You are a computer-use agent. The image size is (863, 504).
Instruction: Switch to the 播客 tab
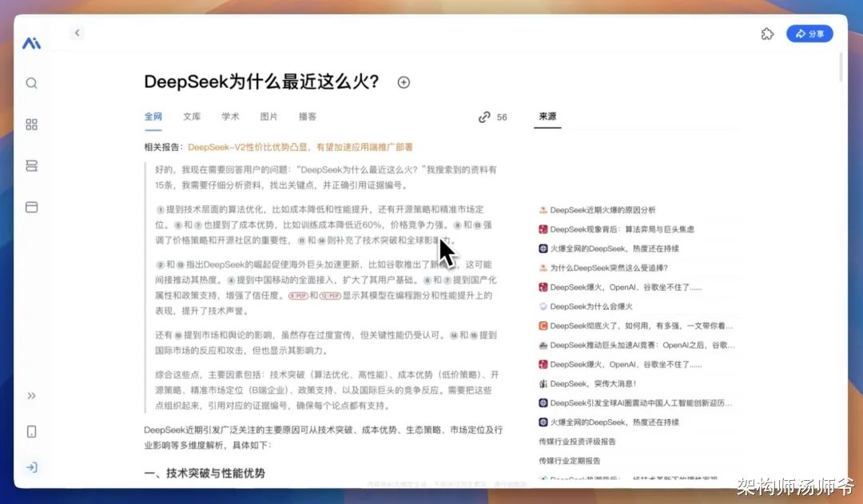tap(308, 117)
